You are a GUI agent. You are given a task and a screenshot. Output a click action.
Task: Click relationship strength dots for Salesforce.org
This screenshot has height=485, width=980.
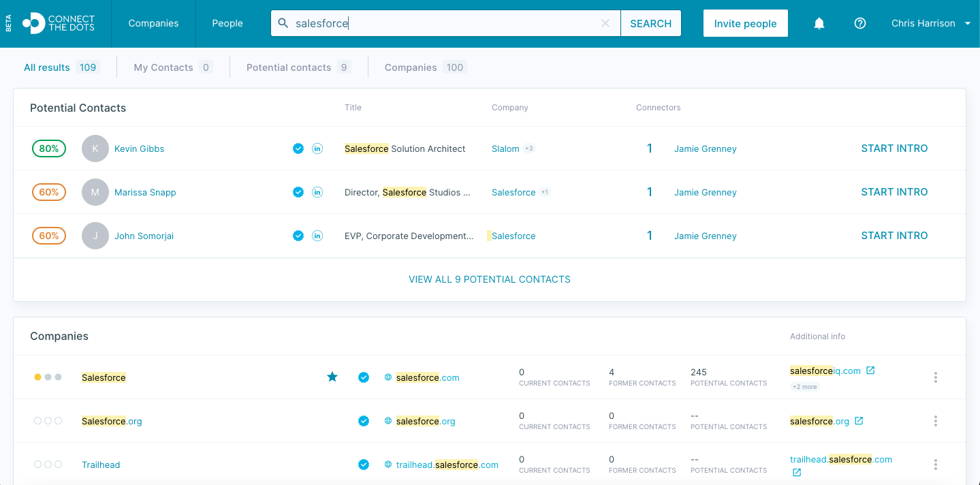point(48,421)
